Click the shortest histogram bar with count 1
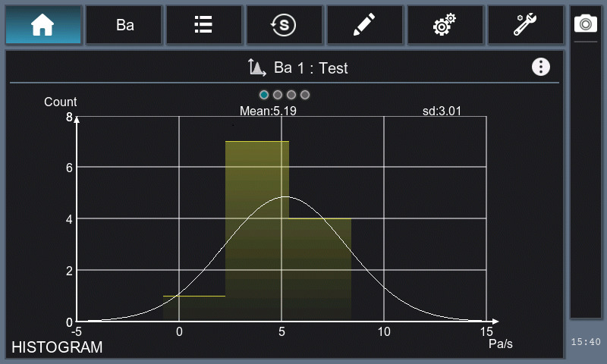Screen dimensions: 607x364 click(x=194, y=309)
